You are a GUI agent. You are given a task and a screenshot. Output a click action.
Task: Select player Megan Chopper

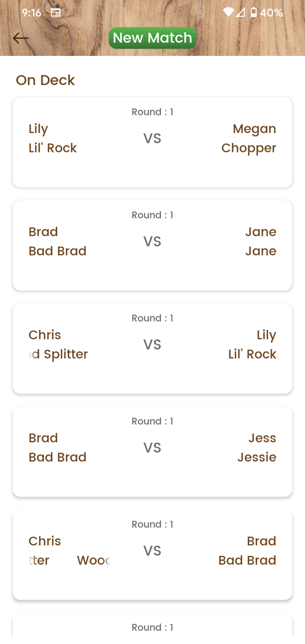(x=249, y=138)
